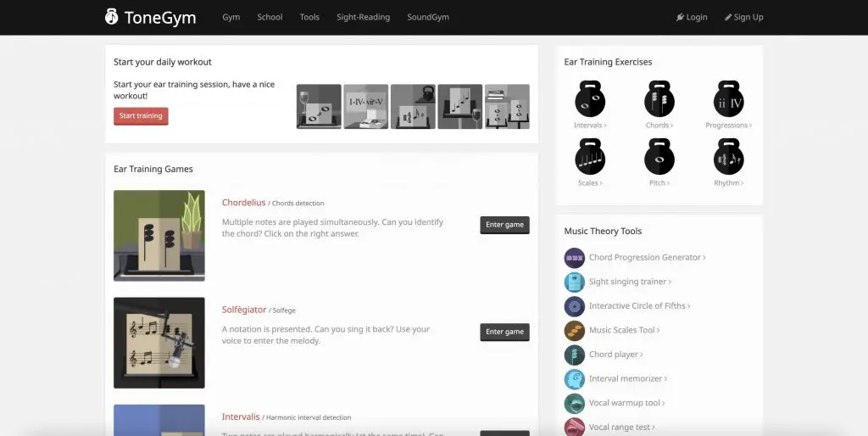Open the Vocal range test link
Screen dimensions: 868x436
click(x=622, y=428)
